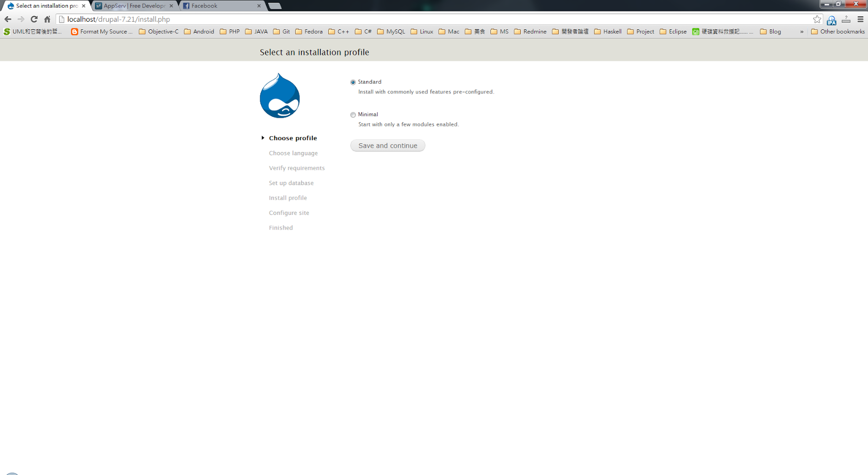Open the green-icon bookmark left of the Blog folder

pyautogui.click(x=723, y=31)
